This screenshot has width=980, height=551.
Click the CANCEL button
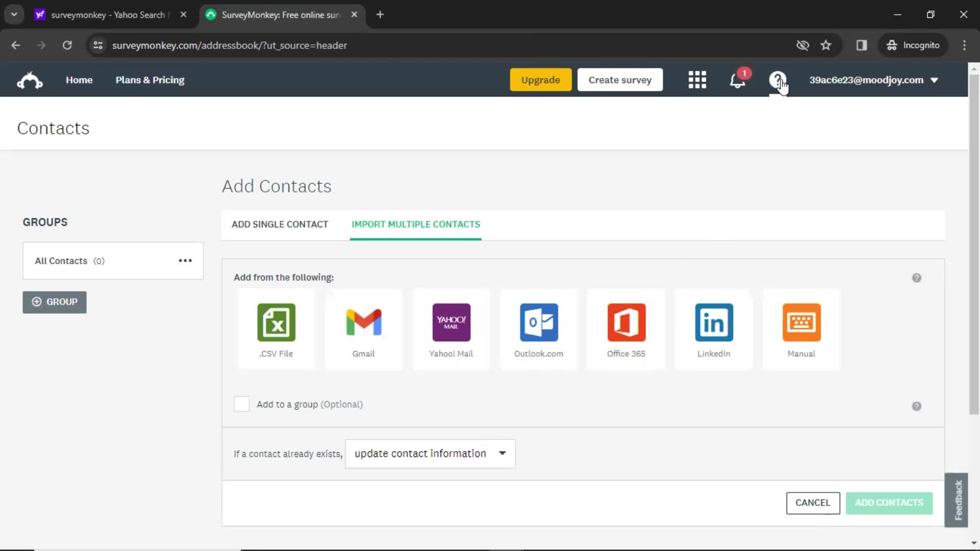tap(813, 503)
